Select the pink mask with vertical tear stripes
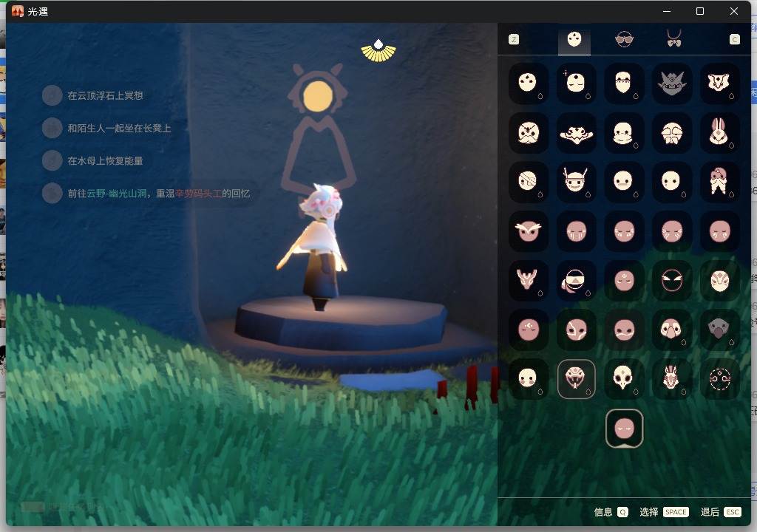 576,231
